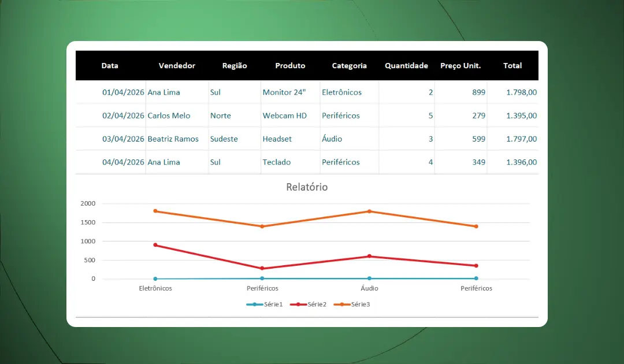Select the Monitor 24" product cell
This screenshot has width=624, height=364.
tap(284, 92)
